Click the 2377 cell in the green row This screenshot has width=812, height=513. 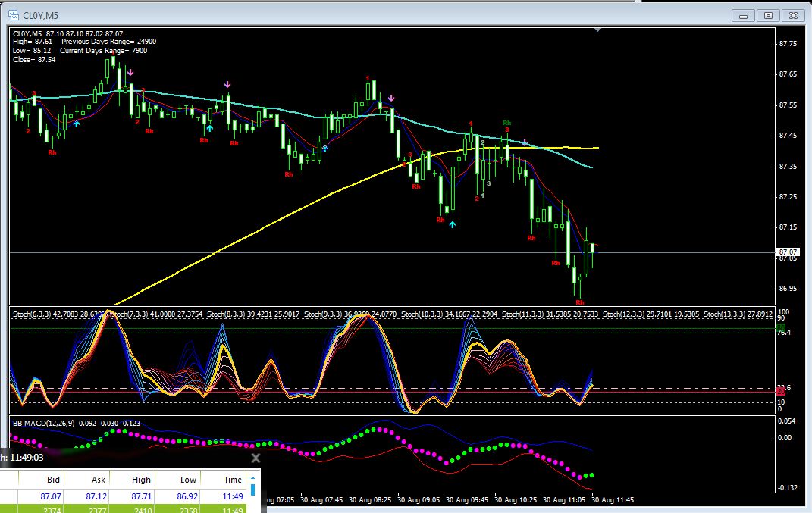point(97,510)
